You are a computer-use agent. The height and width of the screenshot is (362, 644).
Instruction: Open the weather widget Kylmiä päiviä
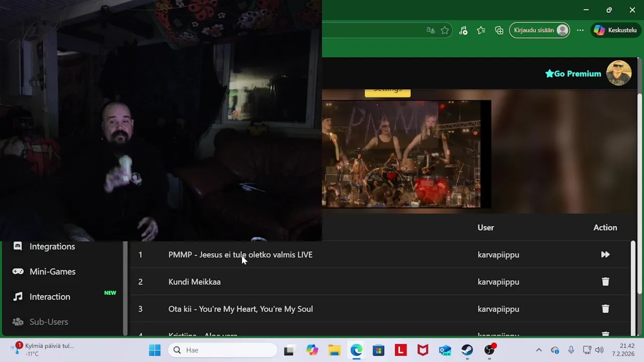[43, 349]
